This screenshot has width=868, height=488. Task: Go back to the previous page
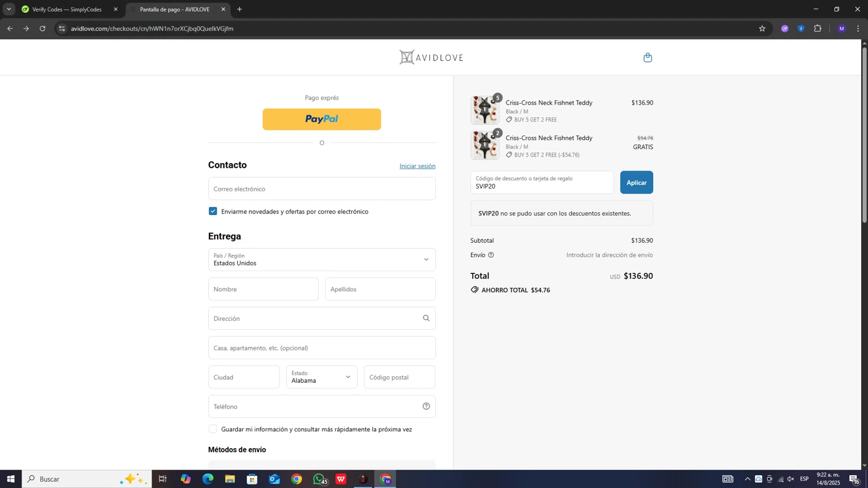[x=10, y=28]
